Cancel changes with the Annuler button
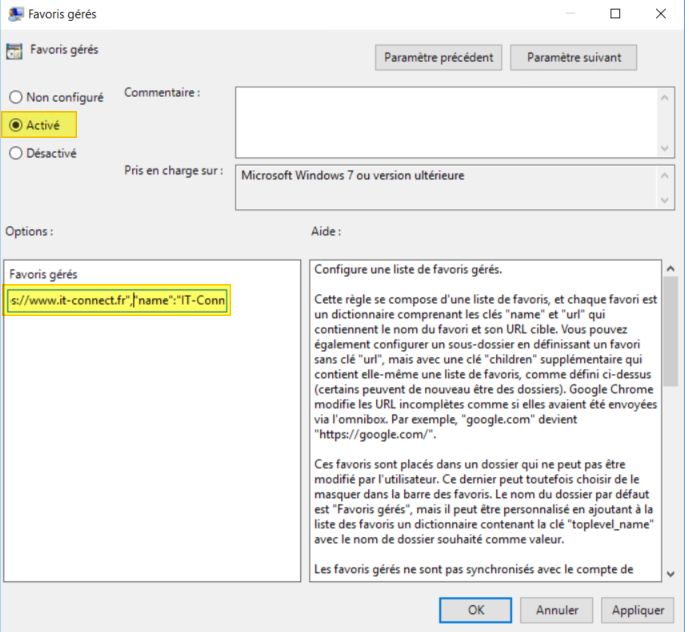 pos(557,609)
